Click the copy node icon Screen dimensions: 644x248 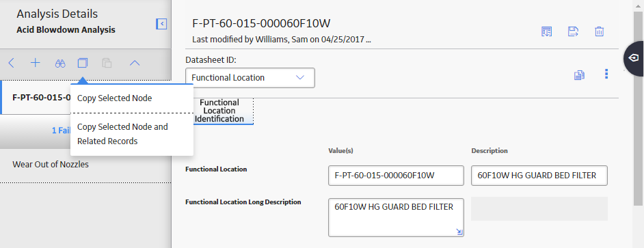(x=83, y=63)
